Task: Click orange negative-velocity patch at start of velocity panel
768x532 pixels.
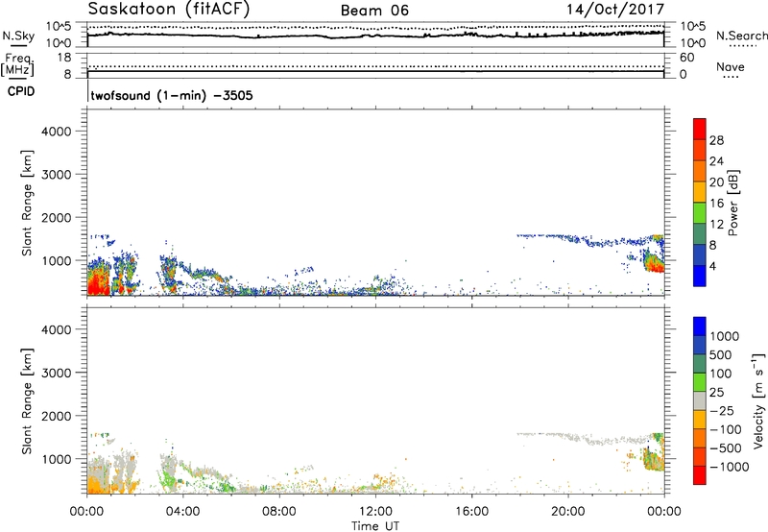Action: click(x=100, y=485)
